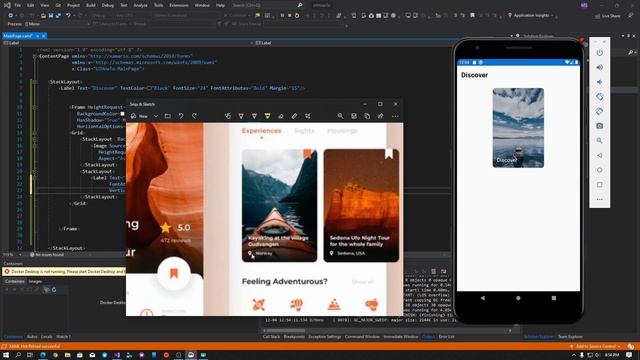Select the Pencil tool
The width and height of the screenshot is (640, 360).
(254, 116)
